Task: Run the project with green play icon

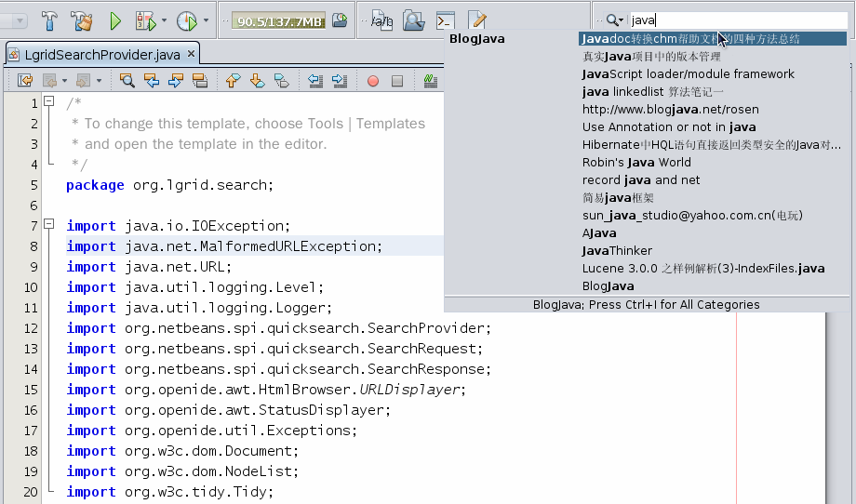Action: (x=115, y=21)
